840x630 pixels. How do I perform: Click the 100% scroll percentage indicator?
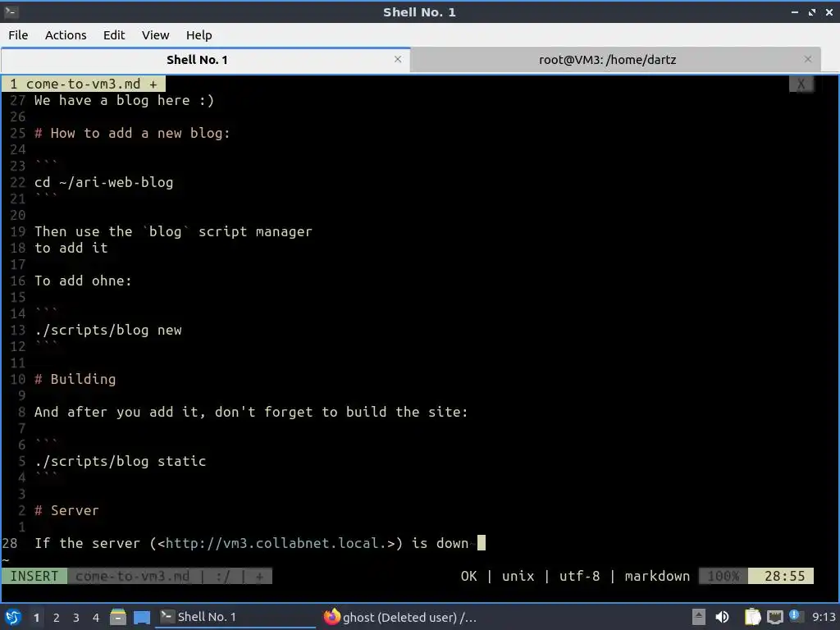tap(724, 577)
